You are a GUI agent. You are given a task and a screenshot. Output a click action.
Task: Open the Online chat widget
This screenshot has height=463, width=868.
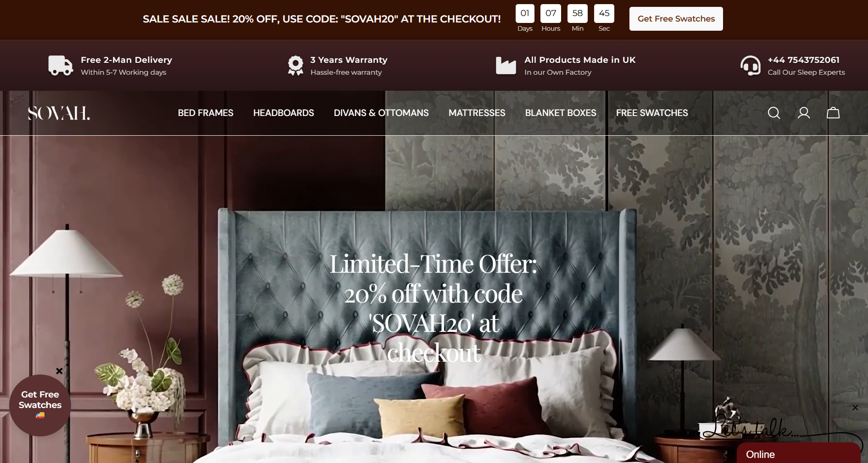798,454
